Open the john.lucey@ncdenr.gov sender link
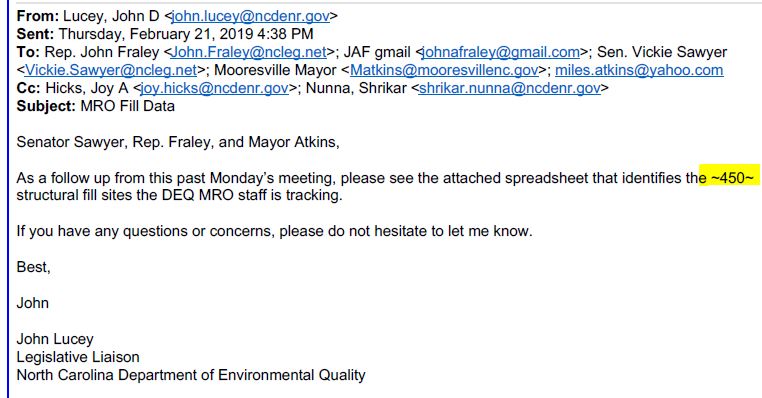This screenshot has width=762, height=398. coord(251,16)
